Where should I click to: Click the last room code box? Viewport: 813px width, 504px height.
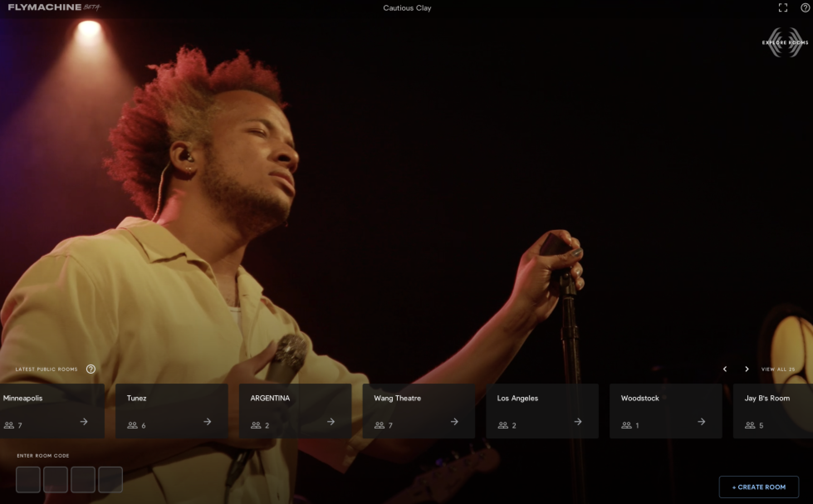click(x=110, y=480)
